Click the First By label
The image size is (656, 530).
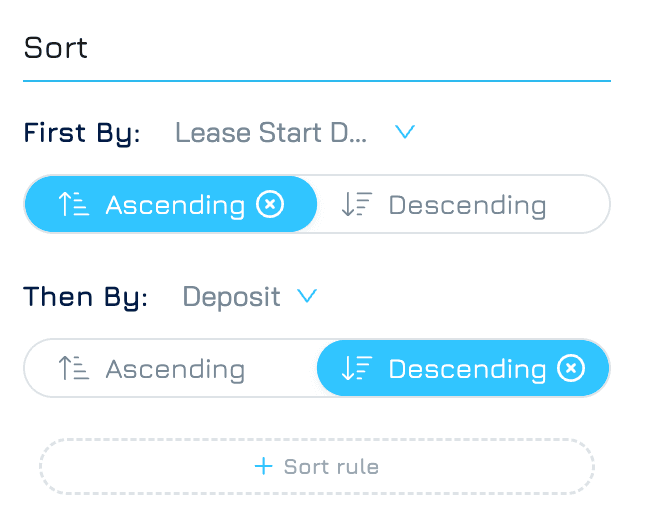82,133
